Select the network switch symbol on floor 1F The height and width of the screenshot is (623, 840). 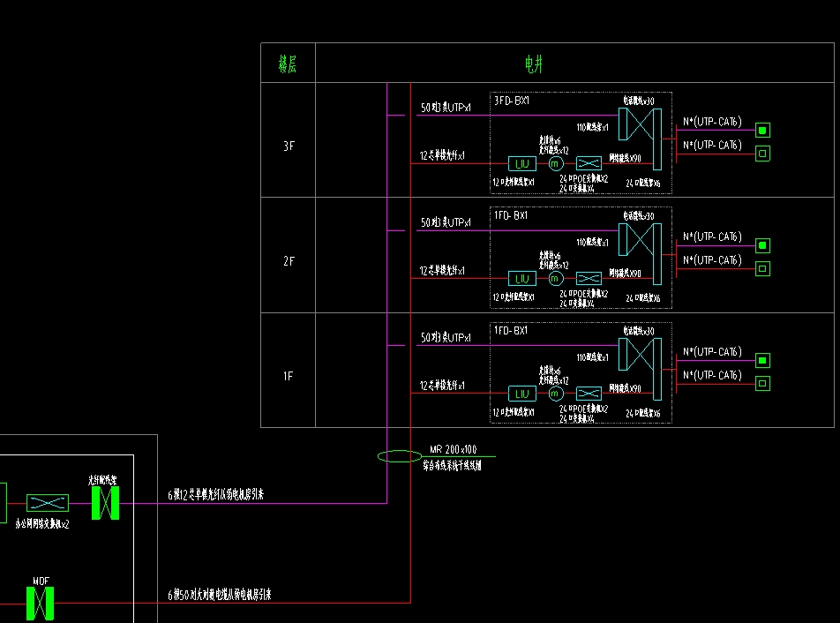pos(589,394)
